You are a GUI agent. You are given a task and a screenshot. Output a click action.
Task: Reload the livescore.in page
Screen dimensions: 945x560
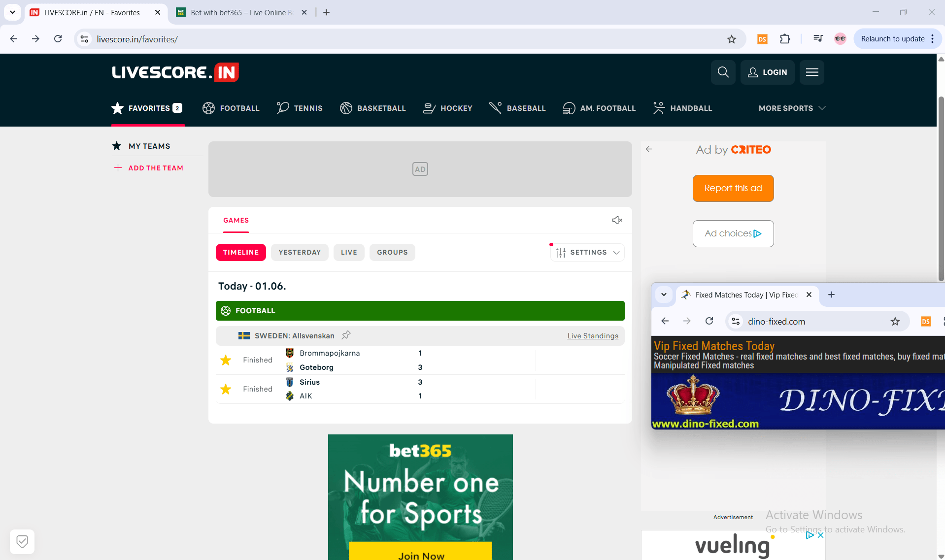58,39
